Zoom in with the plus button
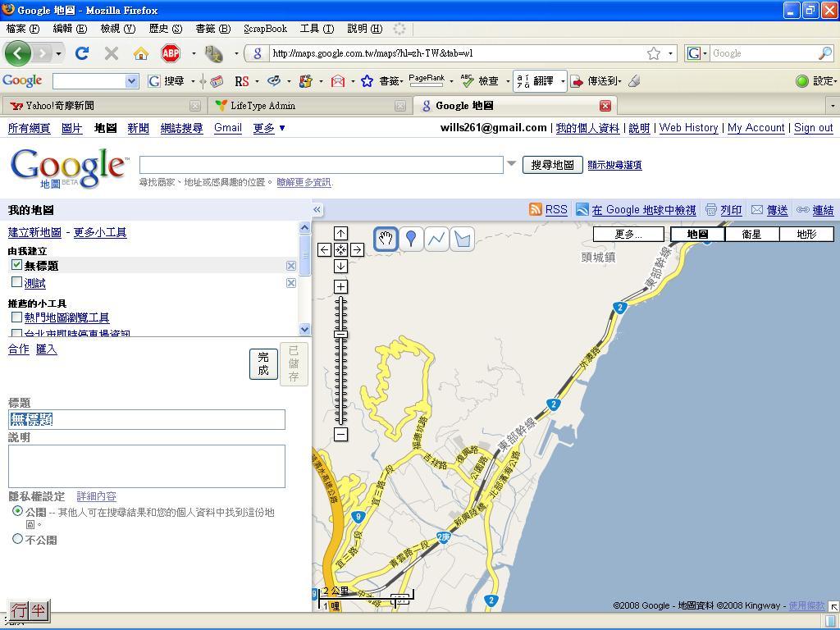Image resolution: width=840 pixels, height=630 pixels. coord(340,286)
